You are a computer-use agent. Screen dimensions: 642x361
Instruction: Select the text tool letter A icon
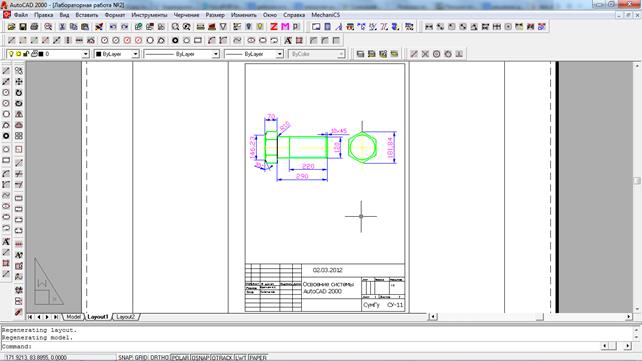click(x=6, y=241)
